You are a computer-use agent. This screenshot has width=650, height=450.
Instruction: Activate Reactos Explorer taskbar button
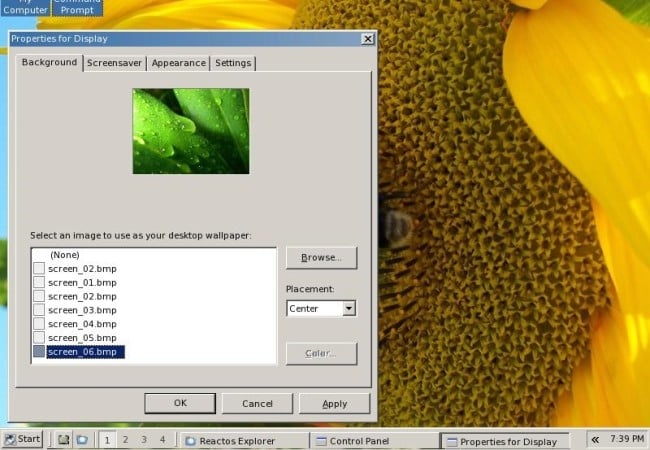pos(245,441)
